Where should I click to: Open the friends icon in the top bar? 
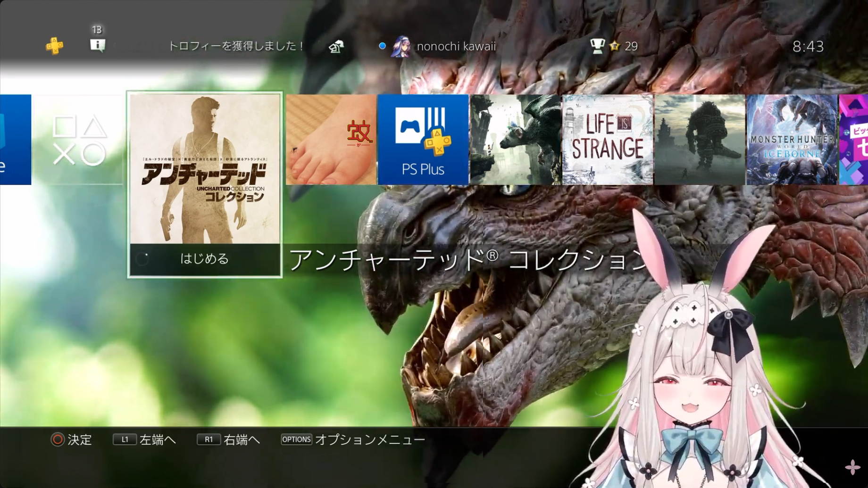click(x=336, y=46)
